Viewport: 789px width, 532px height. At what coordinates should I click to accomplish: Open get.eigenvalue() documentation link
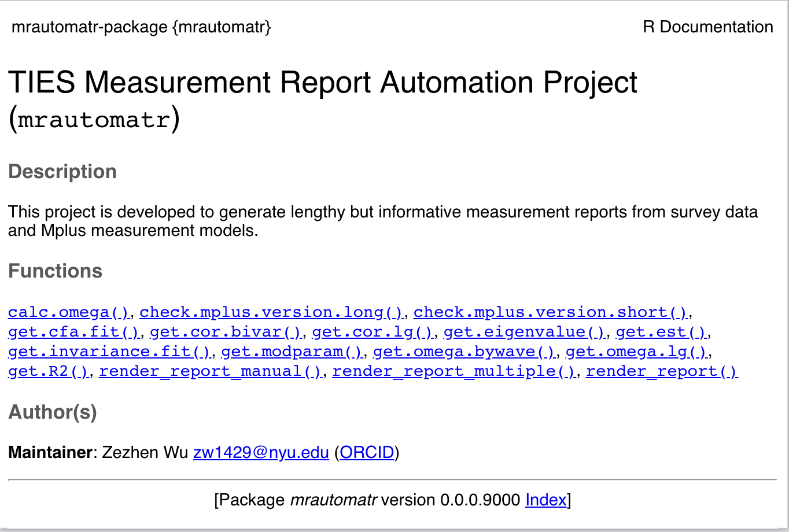coord(525,332)
